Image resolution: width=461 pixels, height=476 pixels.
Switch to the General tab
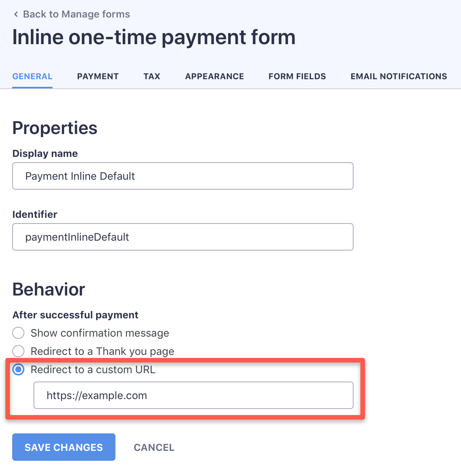32,77
